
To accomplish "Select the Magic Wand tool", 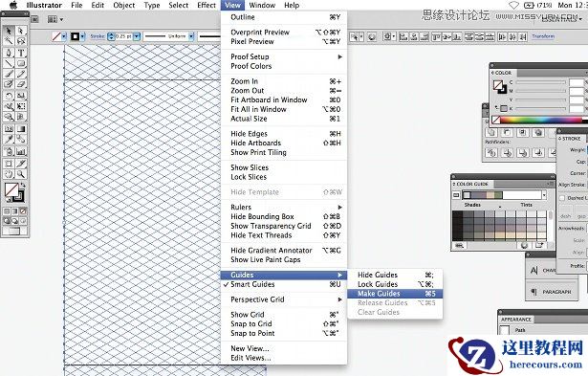I will point(9,41).
